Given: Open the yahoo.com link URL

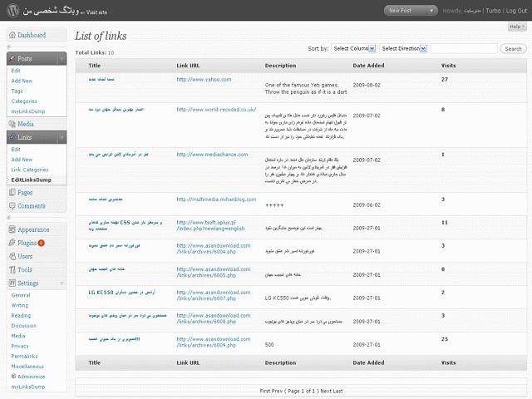Looking at the screenshot, I should 204,80.
